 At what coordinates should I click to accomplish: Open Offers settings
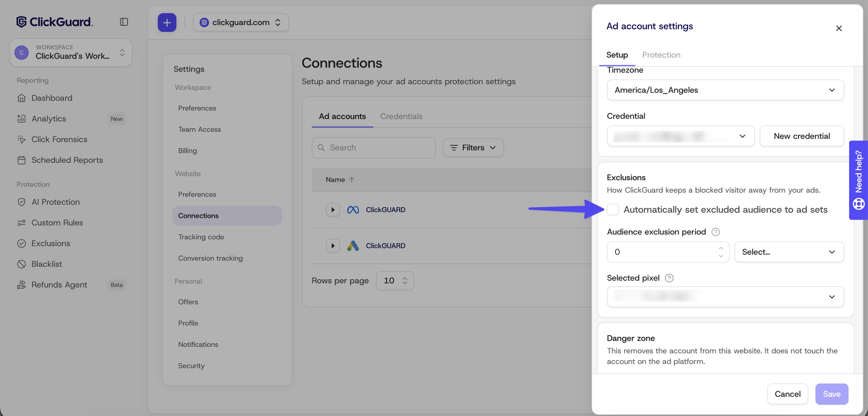188,302
